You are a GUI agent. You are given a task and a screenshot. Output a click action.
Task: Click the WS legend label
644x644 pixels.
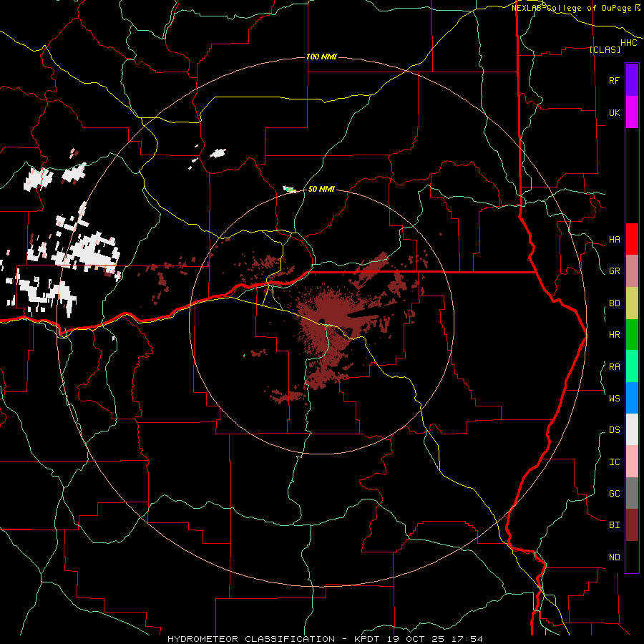point(614,398)
